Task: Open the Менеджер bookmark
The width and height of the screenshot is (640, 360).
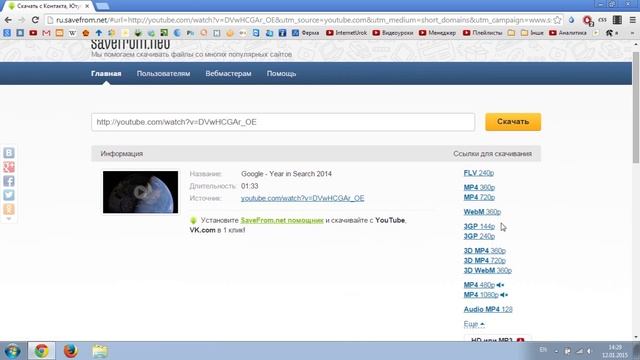Action: (437, 33)
